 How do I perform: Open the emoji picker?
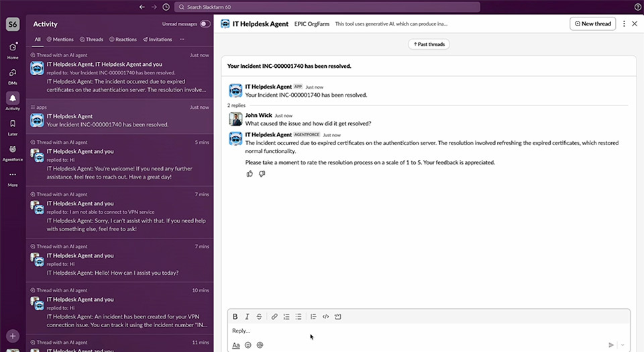tap(248, 345)
